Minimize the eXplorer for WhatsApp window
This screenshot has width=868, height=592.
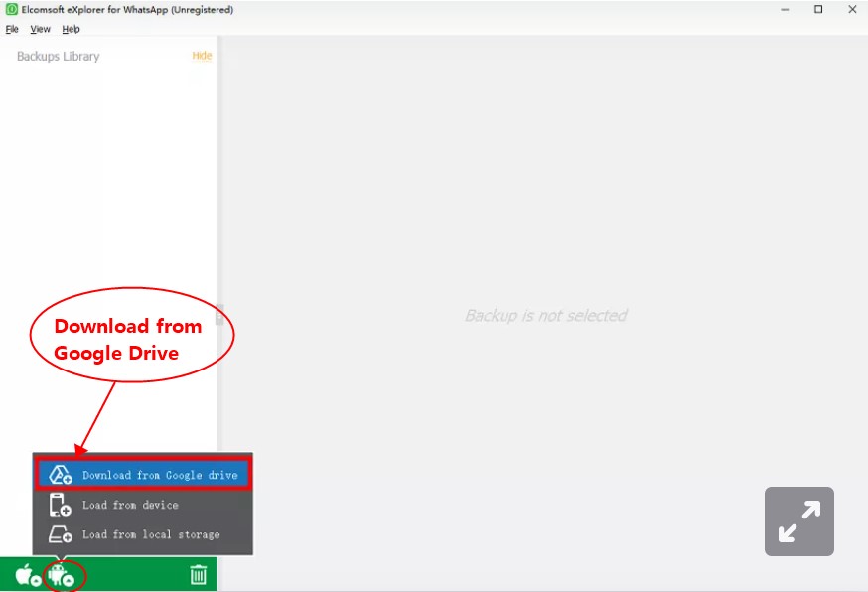785,10
